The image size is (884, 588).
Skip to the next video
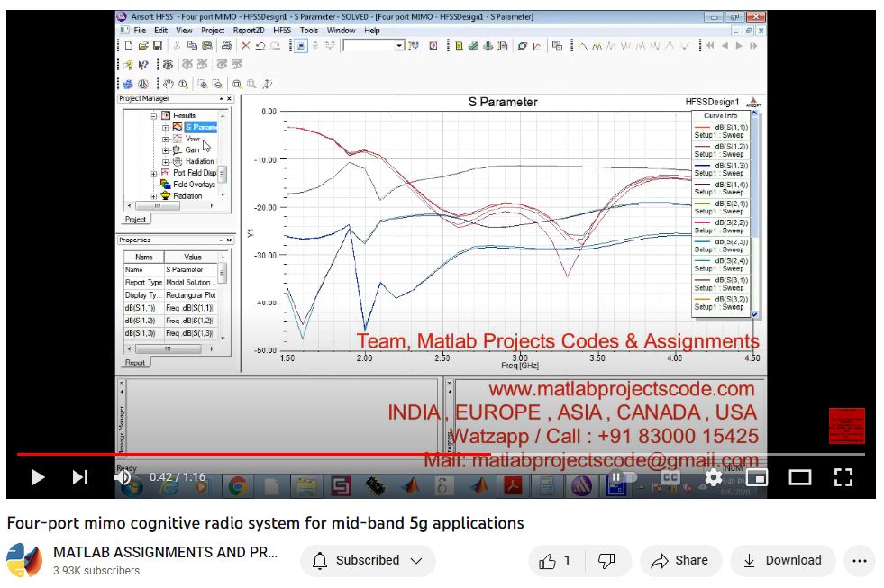click(x=80, y=477)
